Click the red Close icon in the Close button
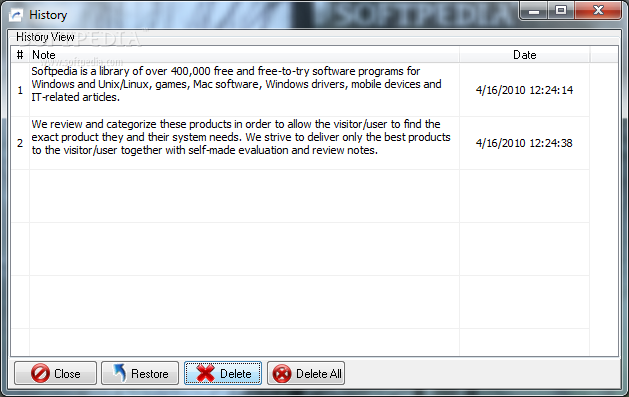 click(41, 373)
